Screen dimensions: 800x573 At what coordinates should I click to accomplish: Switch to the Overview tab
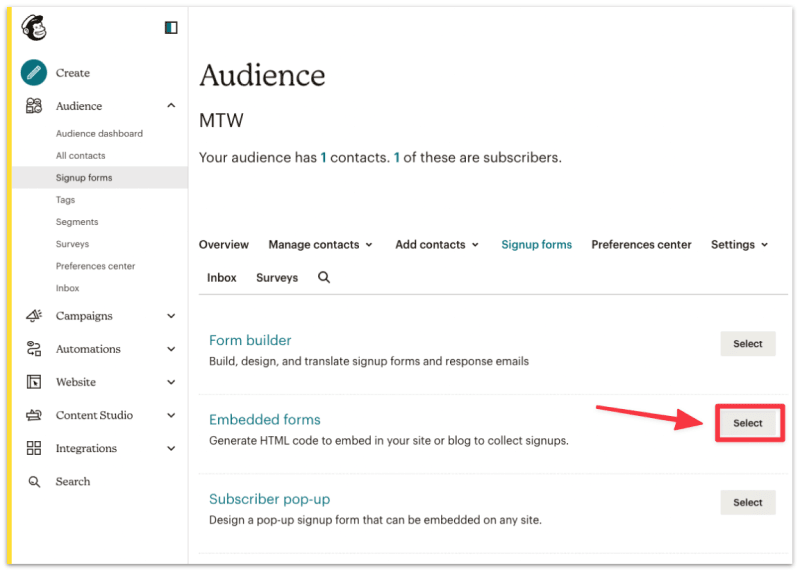click(224, 245)
